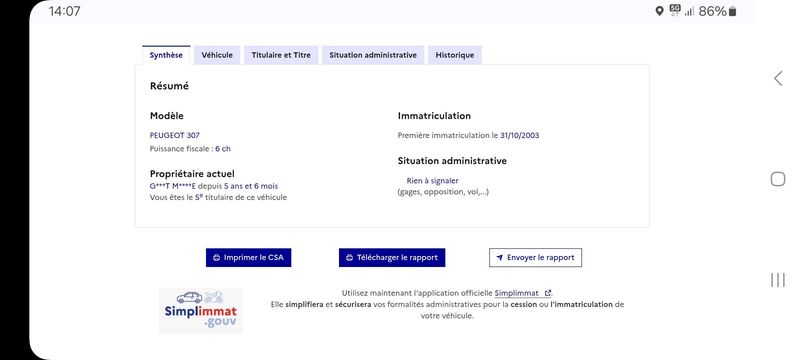Tap the Android home button
800x360 pixels.
[778, 179]
